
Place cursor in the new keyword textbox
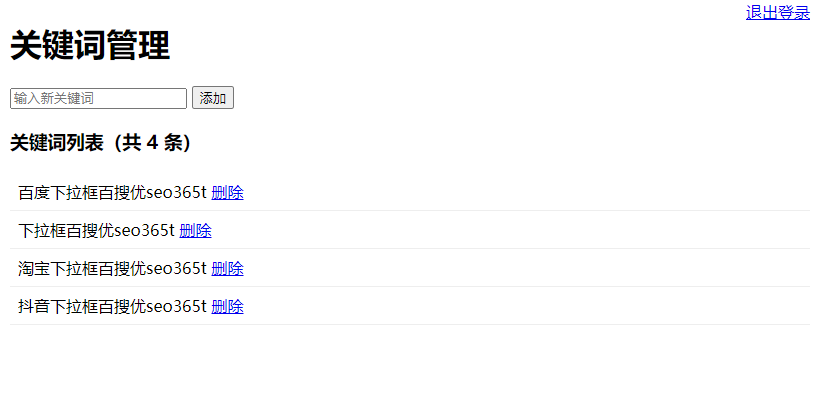click(98, 98)
